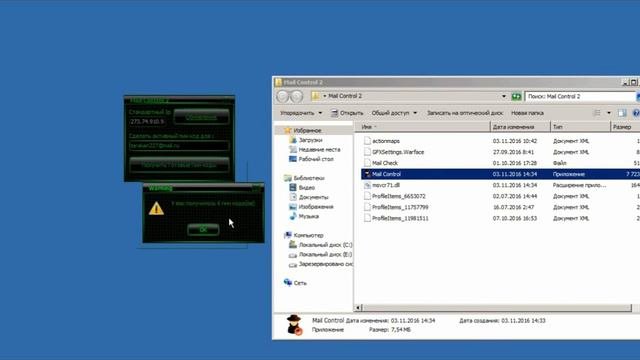This screenshot has height=360, width=640.
Task: Open Рабочий стол in navigation pane
Action: tap(316, 159)
